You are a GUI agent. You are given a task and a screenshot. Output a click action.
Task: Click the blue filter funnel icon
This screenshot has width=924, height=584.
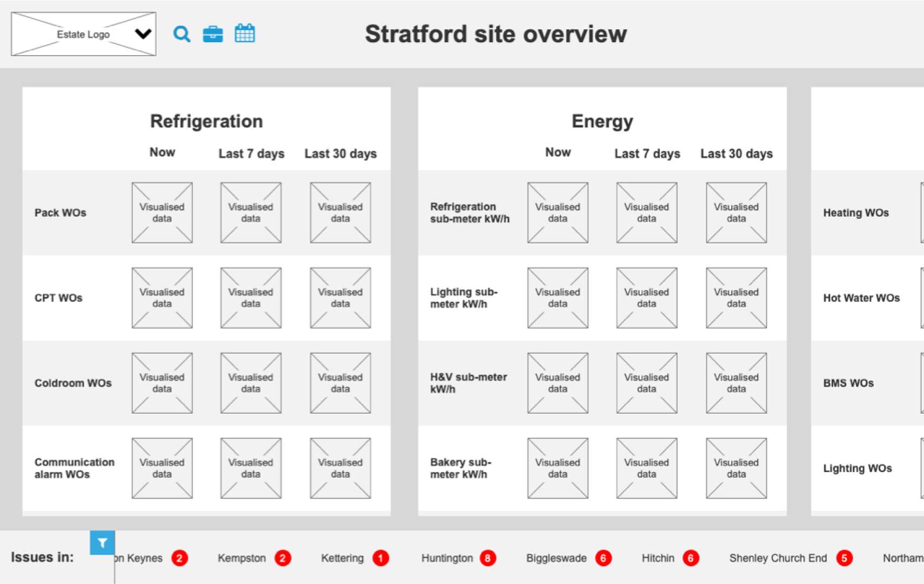coord(102,543)
